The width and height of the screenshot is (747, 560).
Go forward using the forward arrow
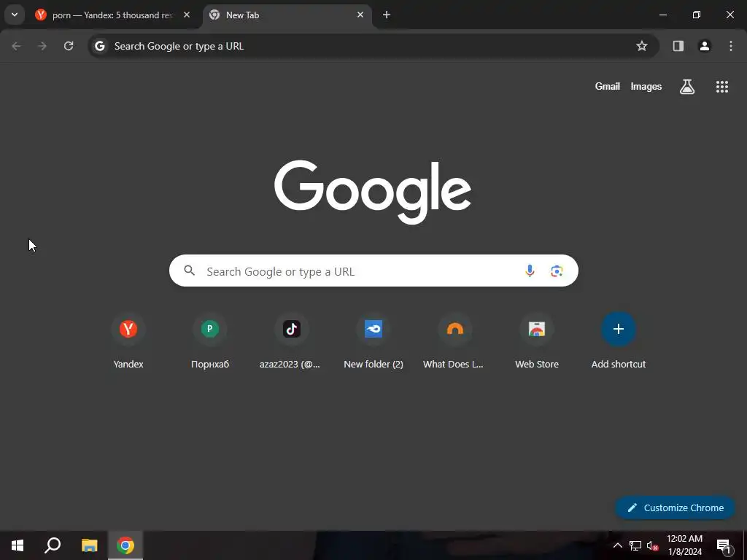click(x=42, y=46)
